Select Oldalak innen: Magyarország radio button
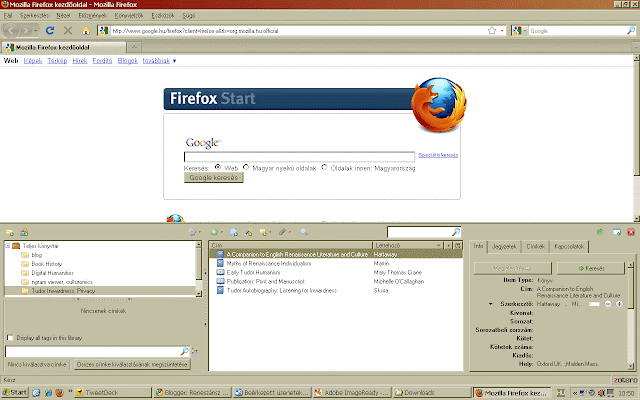640x400 pixels. pyautogui.click(x=324, y=167)
